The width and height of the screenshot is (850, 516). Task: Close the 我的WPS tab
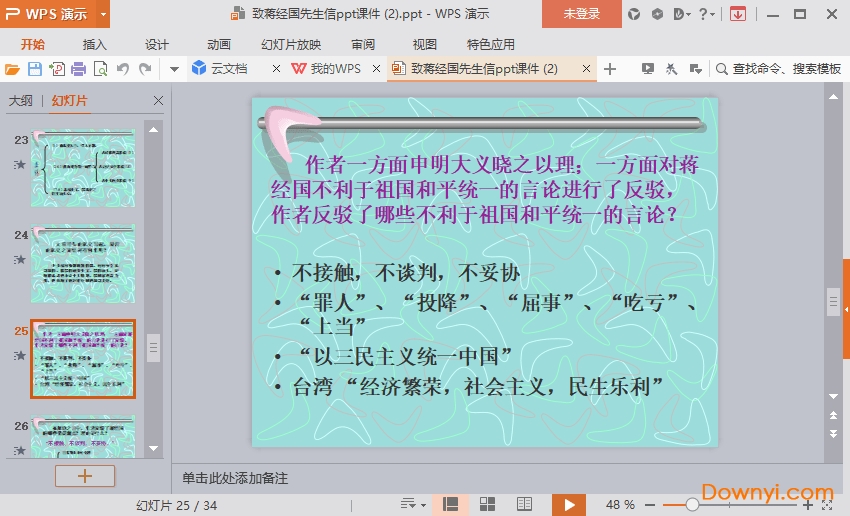point(376,68)
